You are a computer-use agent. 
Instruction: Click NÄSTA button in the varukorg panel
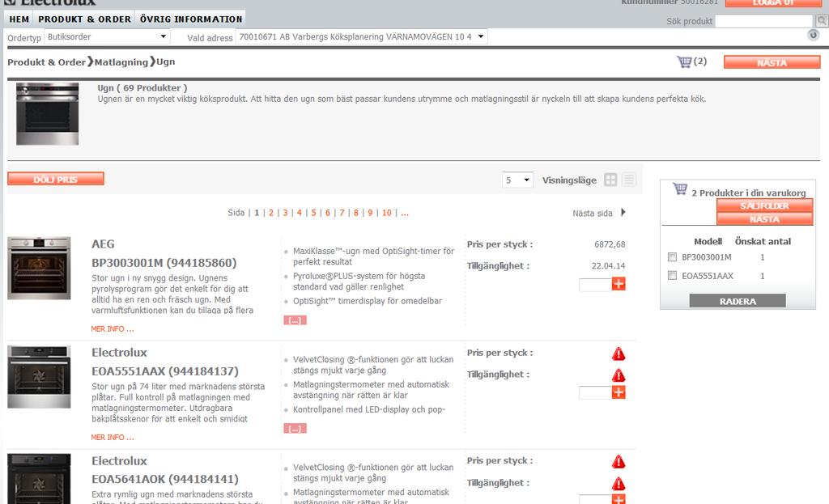click(x=764, y=218)
